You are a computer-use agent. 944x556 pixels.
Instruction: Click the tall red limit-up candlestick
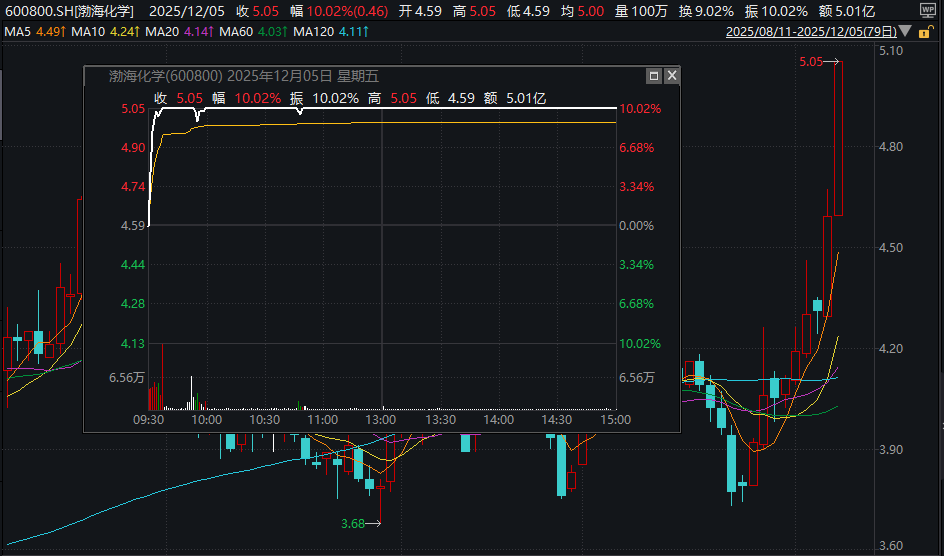tap(839, 138)
